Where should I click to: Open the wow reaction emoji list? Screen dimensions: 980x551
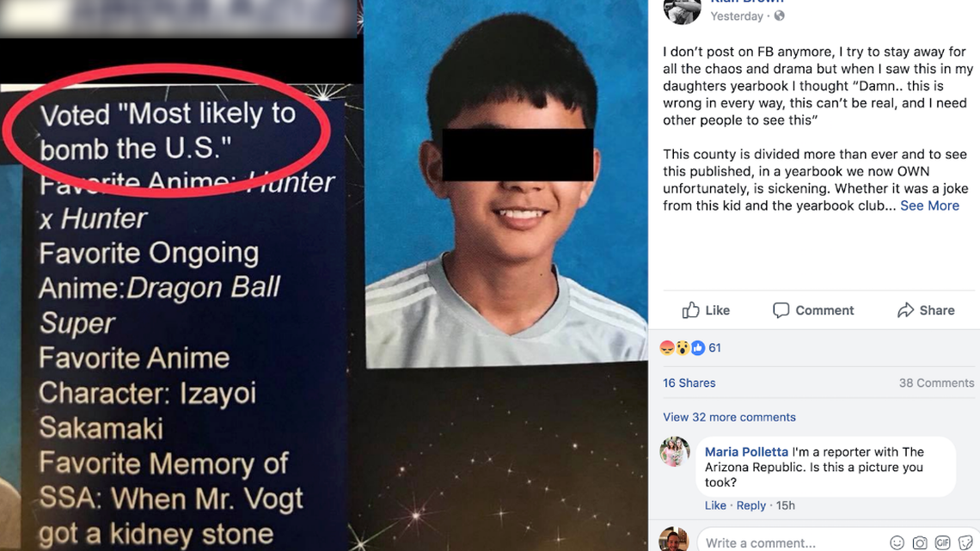683,348
